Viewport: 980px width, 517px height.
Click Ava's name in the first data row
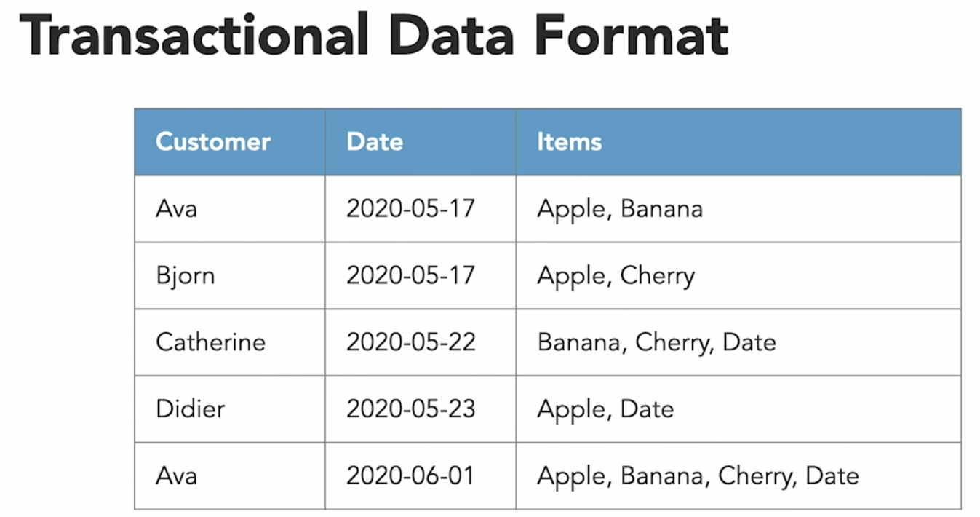click(x=176, y=209)
